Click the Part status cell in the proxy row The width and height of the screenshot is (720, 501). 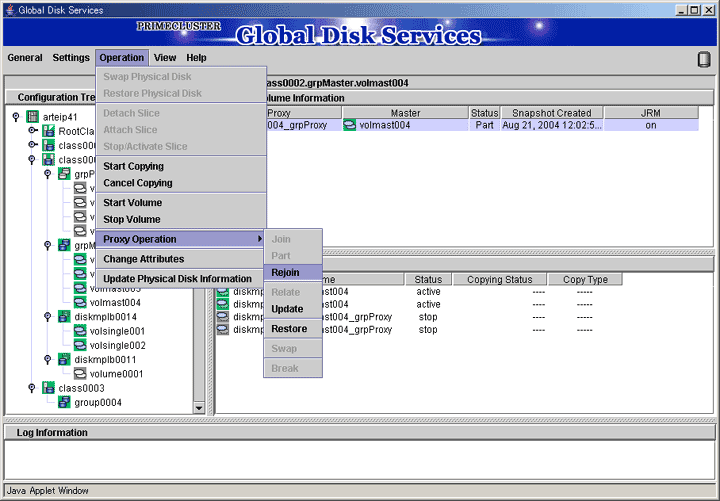point(484,125)
